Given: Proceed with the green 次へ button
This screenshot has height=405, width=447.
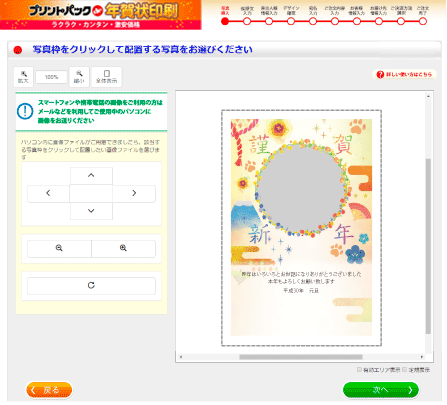Looking at the screenshot, I should pyautogui.click(x=381, y=390).
